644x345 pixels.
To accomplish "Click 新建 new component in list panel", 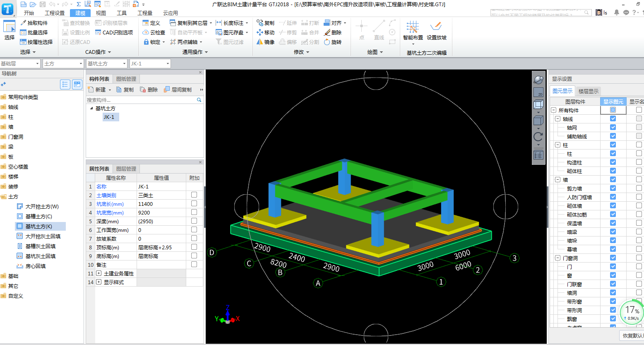I will (x=99, y=89).
